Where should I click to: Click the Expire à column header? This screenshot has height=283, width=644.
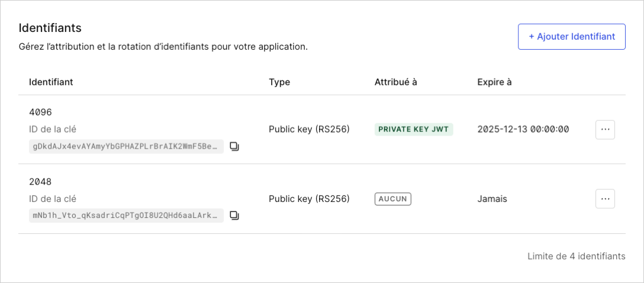(494, 82)
